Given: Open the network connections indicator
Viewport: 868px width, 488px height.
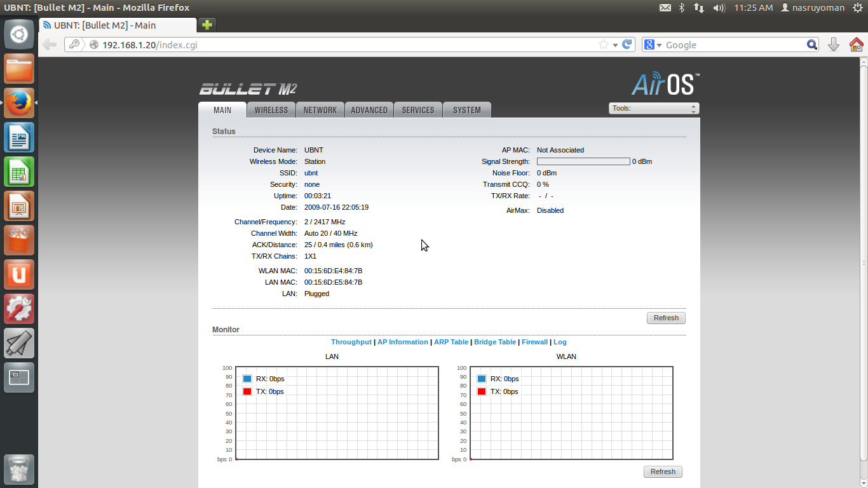Looking at the screenshot, I should pos(699,8).
